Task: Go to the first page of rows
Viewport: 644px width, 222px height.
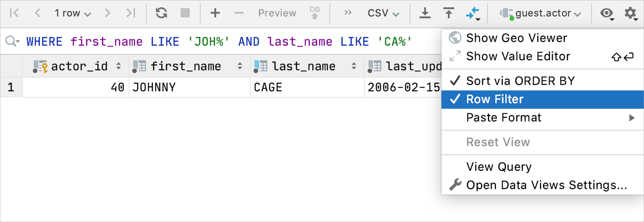Action: click(x=14, y=13)
